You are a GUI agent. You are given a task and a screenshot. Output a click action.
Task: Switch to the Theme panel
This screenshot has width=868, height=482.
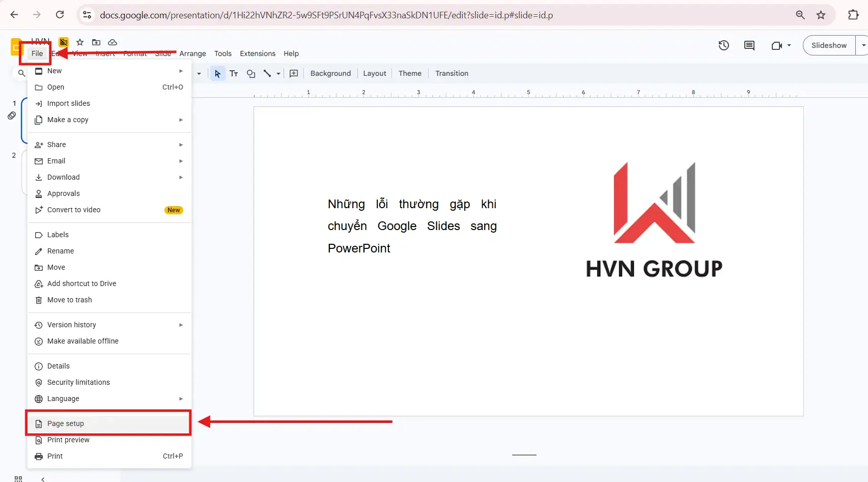click(x=409, y=73)
